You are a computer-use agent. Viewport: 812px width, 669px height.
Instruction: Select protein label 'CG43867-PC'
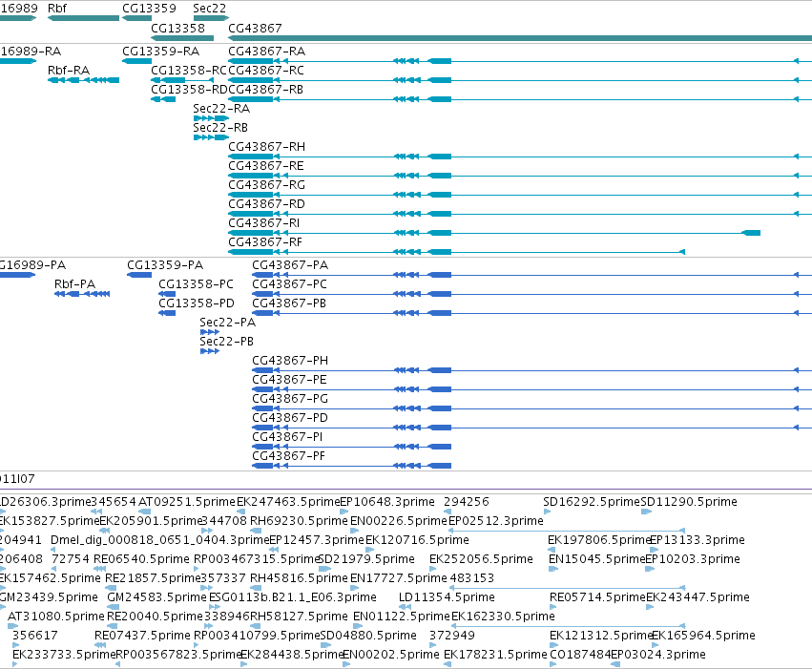click(x=289, y=284)
